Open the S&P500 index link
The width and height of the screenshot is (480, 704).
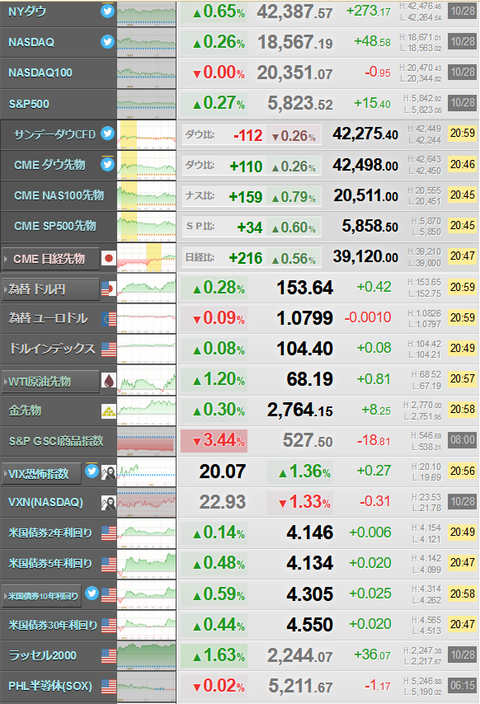(x=29, y=104)
